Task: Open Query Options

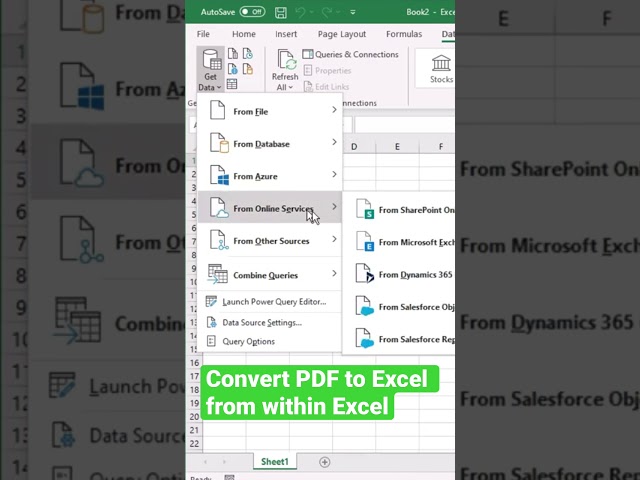Action: point(269,341)
